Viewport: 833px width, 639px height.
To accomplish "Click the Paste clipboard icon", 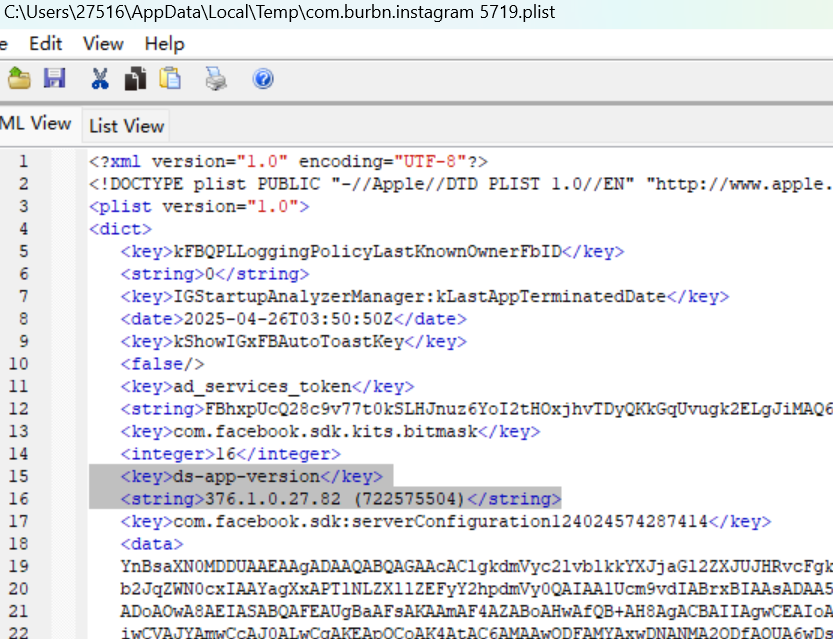I will [170, 79].
